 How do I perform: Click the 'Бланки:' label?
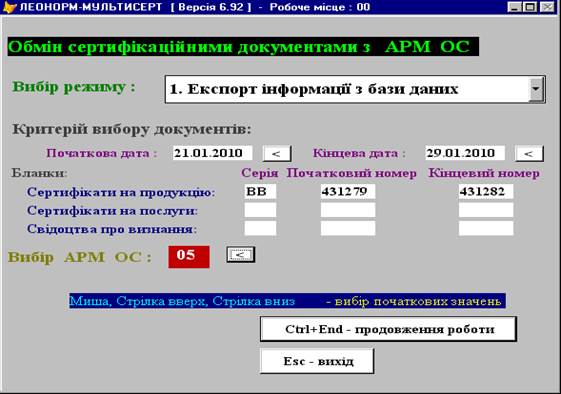pyautogui.click(x=39, y=173)
